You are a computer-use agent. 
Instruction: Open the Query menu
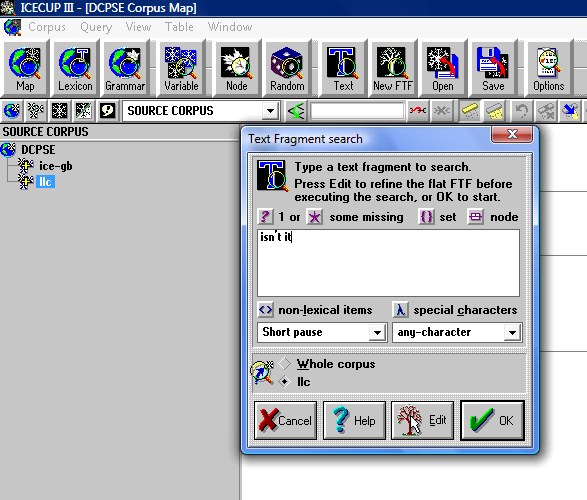click(x=96, y=27)
